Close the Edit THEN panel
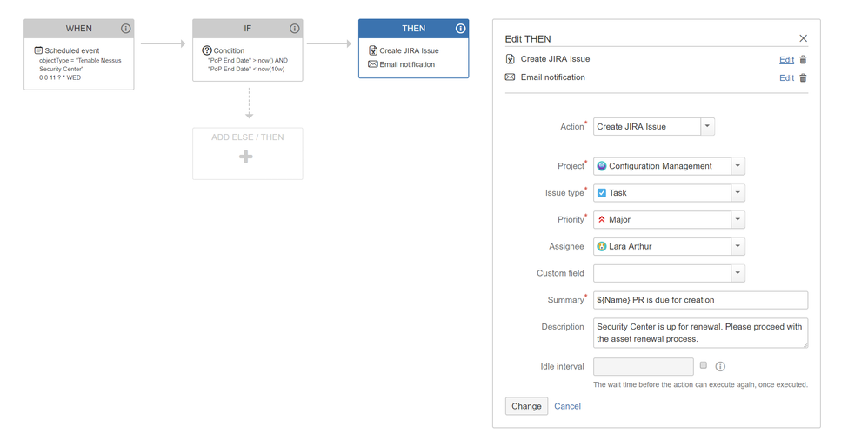Screen dimensions: 868x440 pyautogui.click(x=804, y=38)
